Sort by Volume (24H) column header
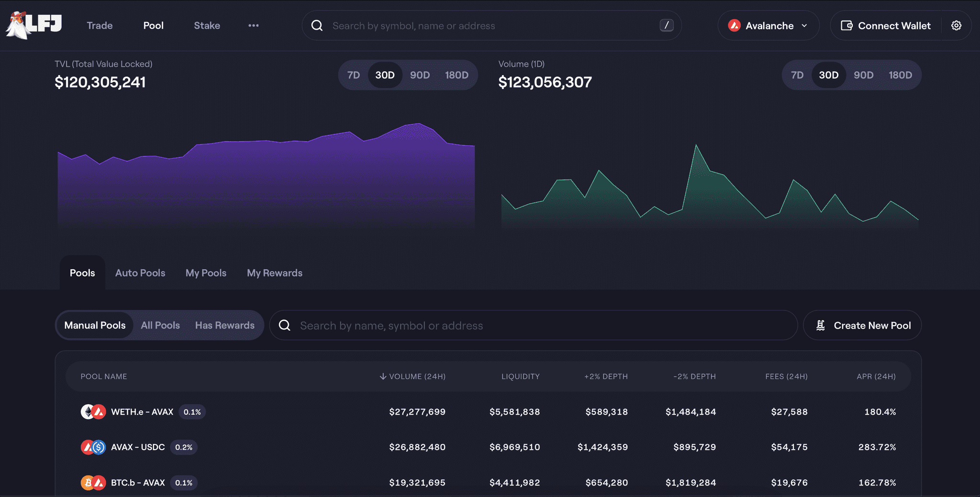Viewport: 980px width, 497px height. (x=412, y=376)
